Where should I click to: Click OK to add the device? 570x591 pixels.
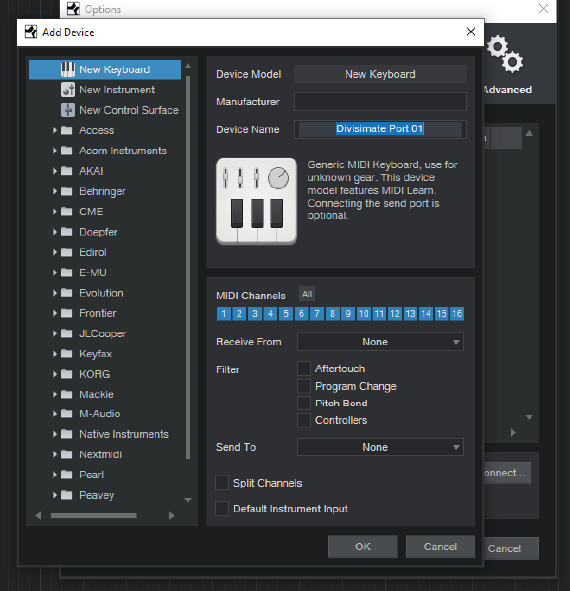coord(363,547)
